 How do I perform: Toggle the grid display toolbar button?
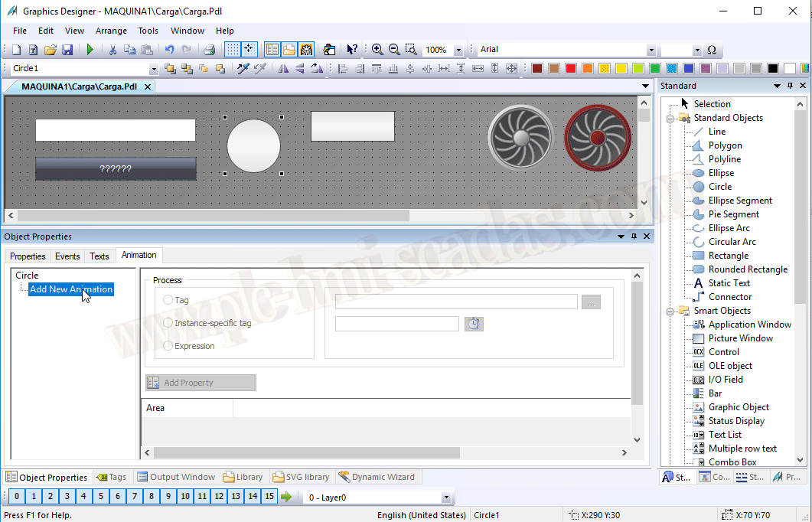232,50
